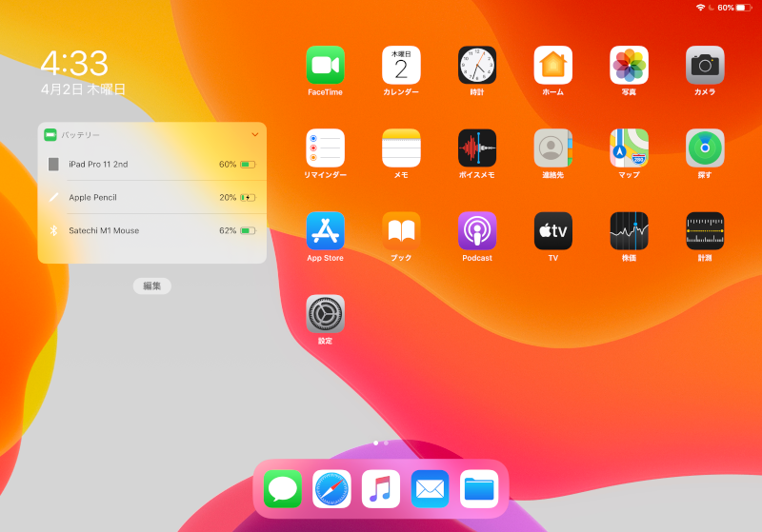Image resolution: width=762 pixels, height=532 pixels.
Task: Tap the battery widget header icon
Action: pos(50,134)
